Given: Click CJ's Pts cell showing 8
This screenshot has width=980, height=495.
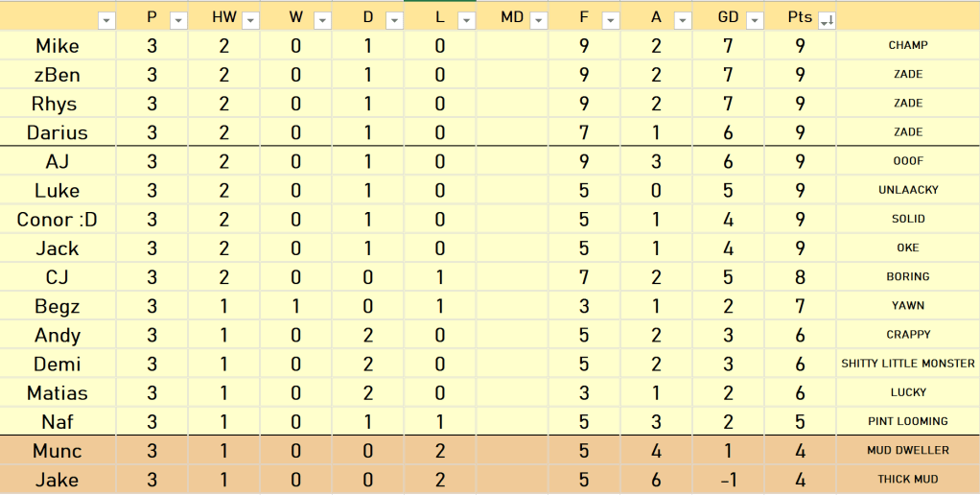Looking at the screenshot, I should [800, 277].
